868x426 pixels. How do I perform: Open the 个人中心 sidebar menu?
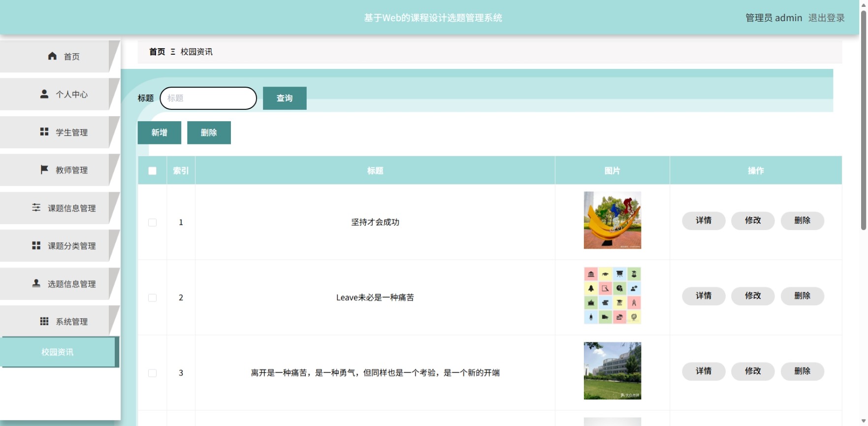coord(60,95)
